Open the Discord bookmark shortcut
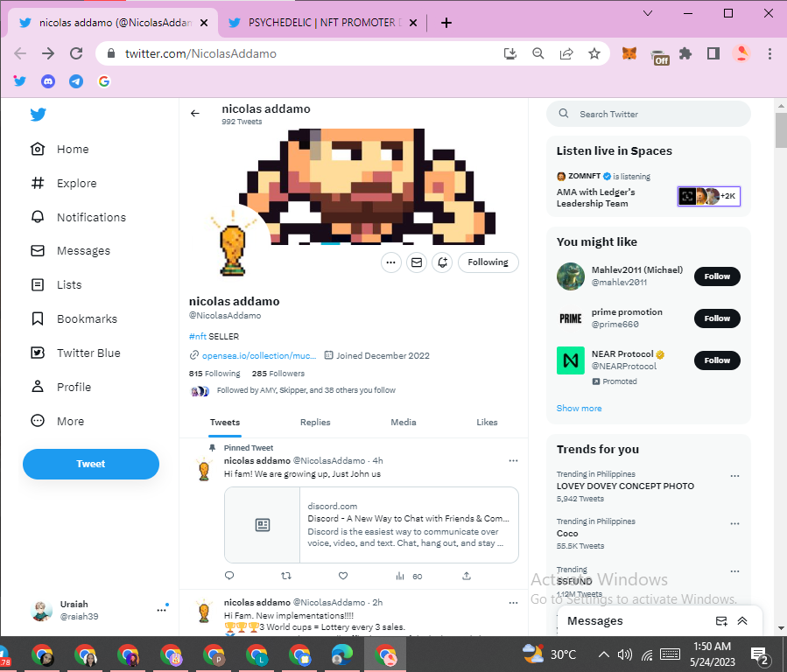The image size is (787, 672). click(x=48, y=81)
